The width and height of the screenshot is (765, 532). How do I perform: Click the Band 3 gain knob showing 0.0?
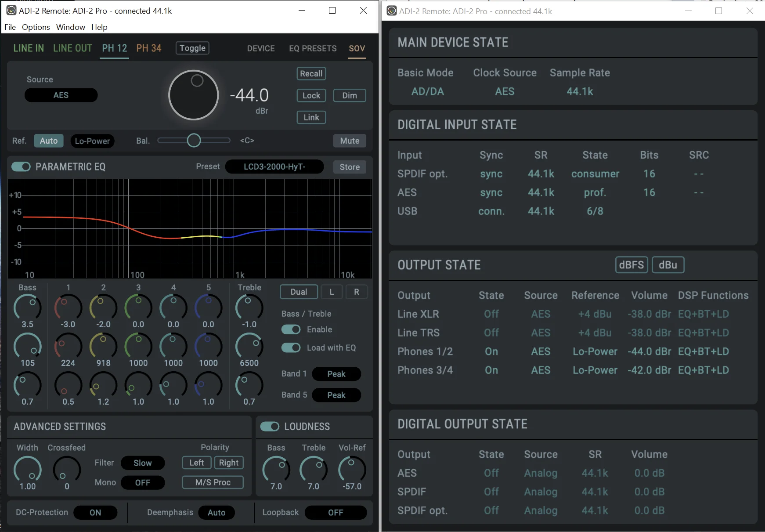point(138,307)
